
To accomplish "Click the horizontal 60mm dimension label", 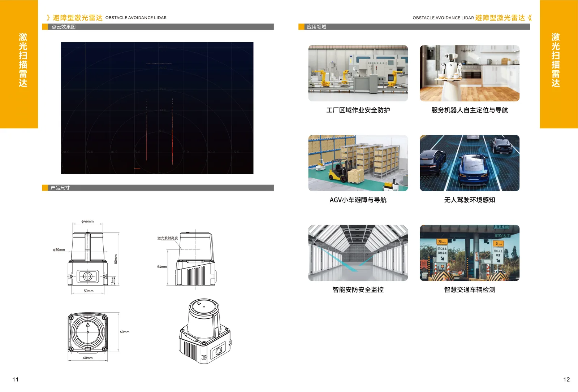I will (88, 358).
